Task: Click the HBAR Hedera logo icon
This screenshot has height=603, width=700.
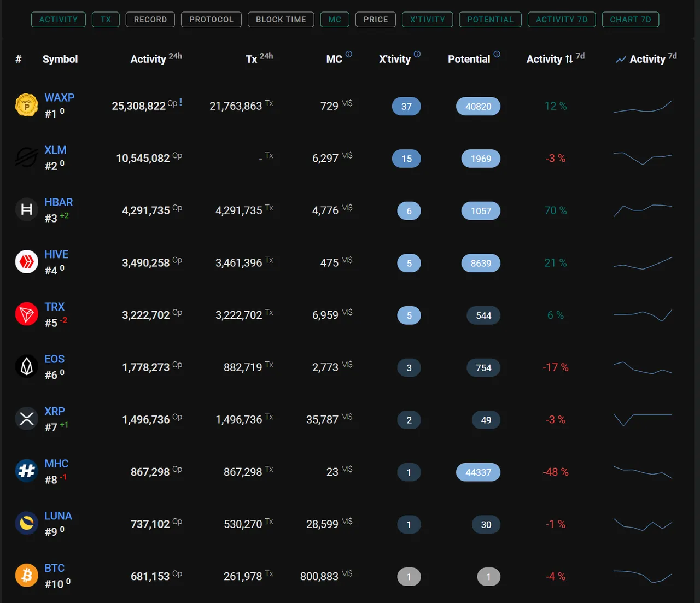Action: 26,209
